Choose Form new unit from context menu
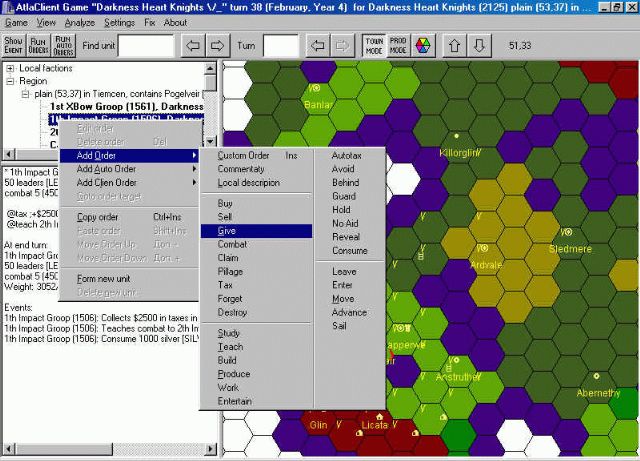The image size is (640, 461). tap(130, 279)
